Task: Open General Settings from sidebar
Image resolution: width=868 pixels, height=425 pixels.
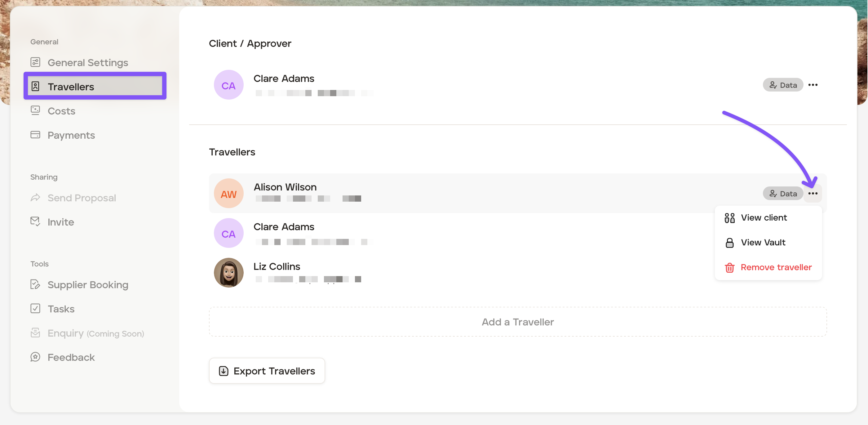Action: pyautogui.click(x=88, y=63)
